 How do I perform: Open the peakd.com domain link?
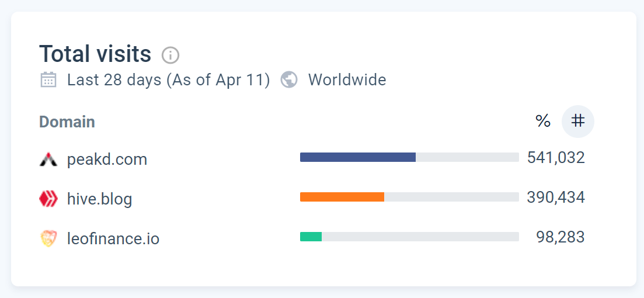click(x=107, y=159)
